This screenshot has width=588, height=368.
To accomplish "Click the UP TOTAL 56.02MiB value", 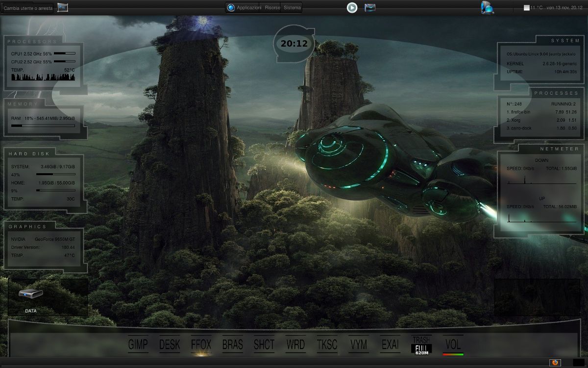I will 560,207.
